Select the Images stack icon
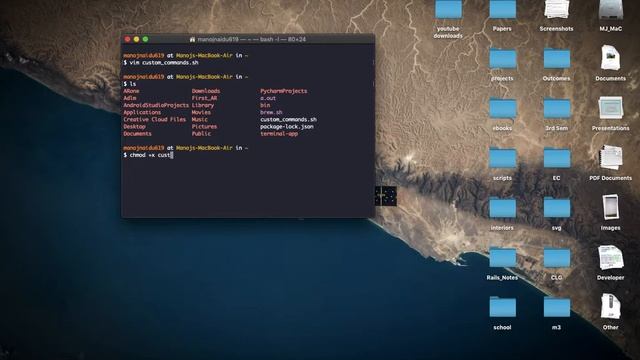Screen dimensions: 640x360 point(611,207)
